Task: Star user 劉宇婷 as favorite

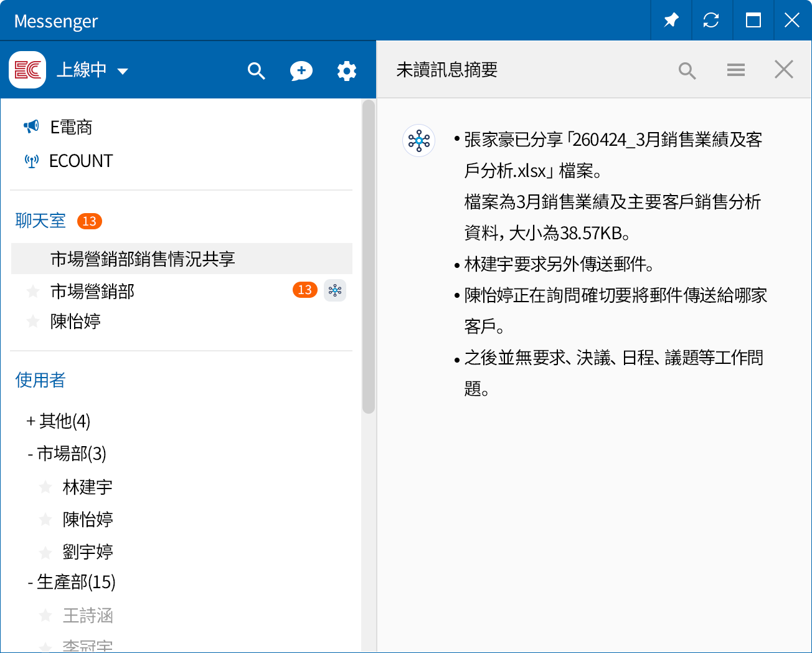Action: [45, 552]
